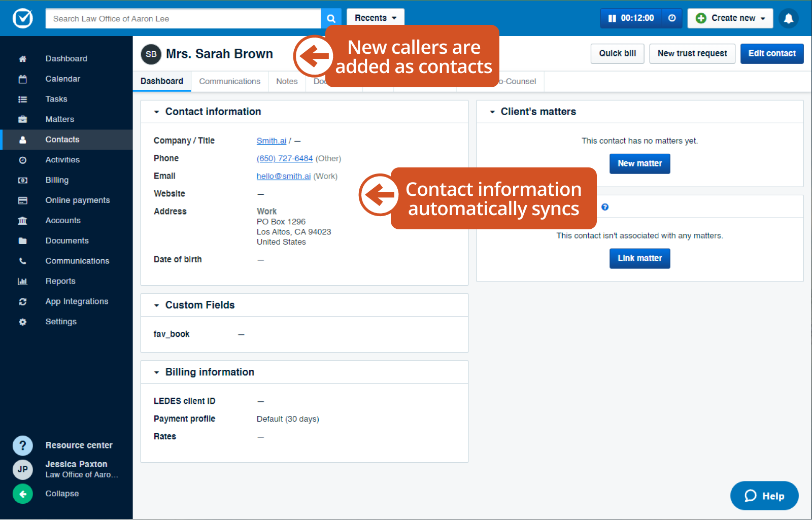
Task: Select the Tasks icon in the sidebar
Action: (x=23, y=99)
